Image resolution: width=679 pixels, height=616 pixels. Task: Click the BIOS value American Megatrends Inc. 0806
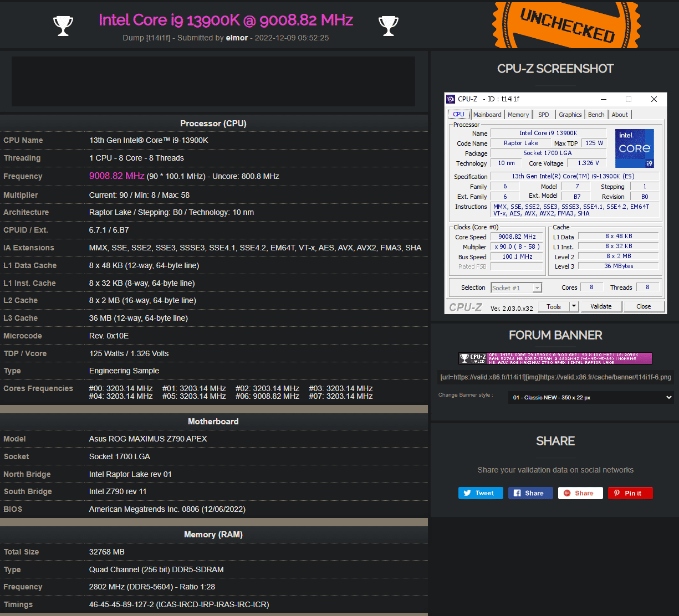(x=167, y=509)
